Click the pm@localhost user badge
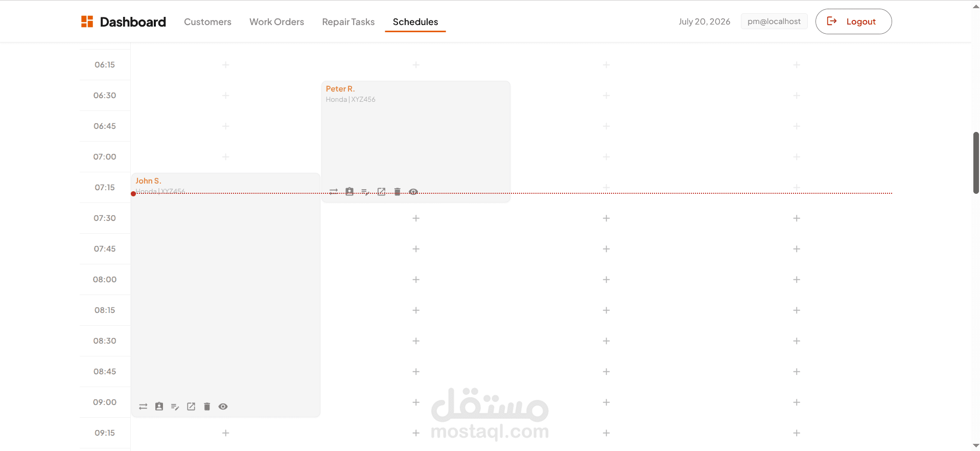The width and height of the screenshot is (980, 451). click(774, 21)
